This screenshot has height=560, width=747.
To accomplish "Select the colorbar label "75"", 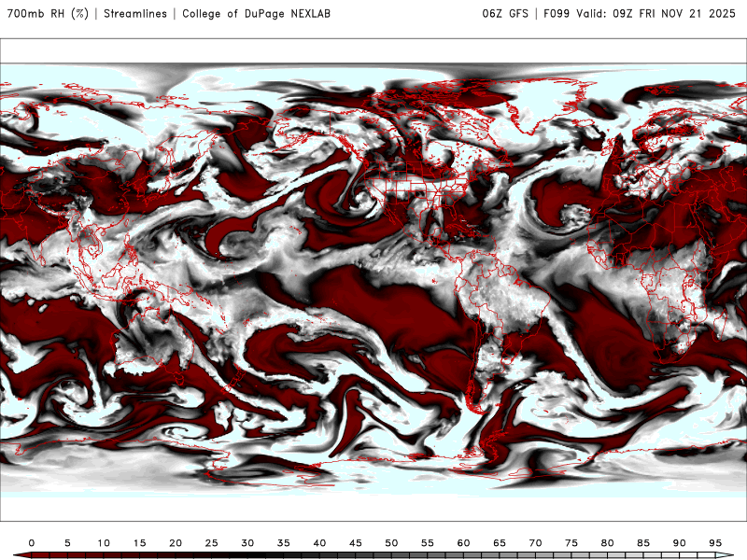I will click(x=571, y=543).
